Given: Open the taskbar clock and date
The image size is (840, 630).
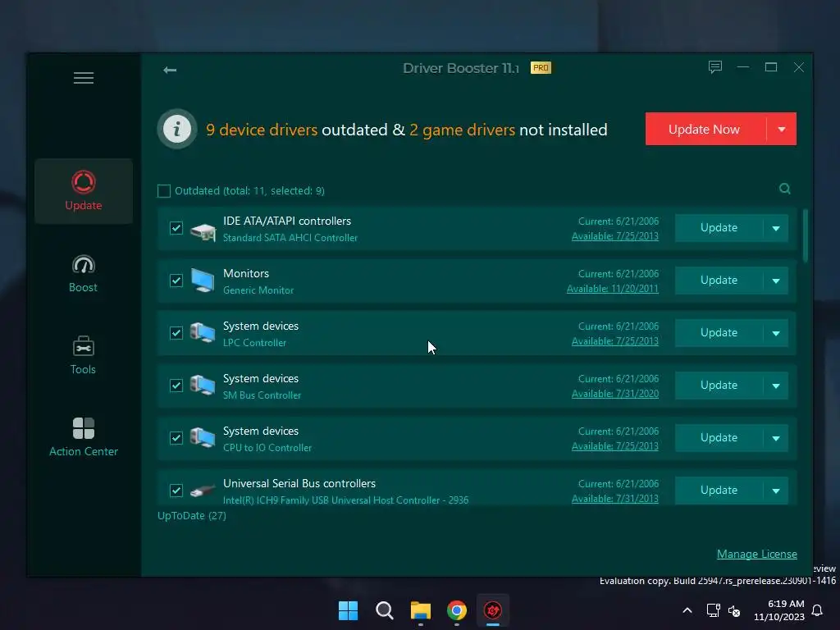Looking at the screenshot, I should 779,610.
